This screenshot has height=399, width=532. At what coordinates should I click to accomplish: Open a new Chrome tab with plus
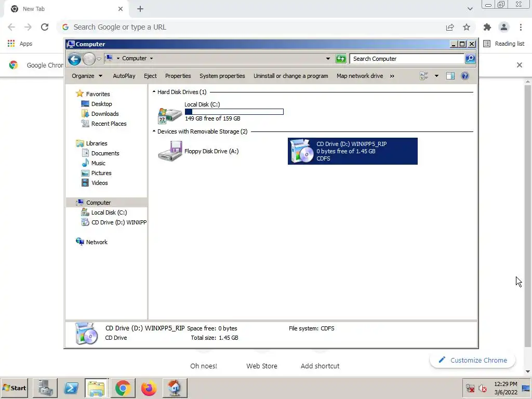click(x=140, y=9)
